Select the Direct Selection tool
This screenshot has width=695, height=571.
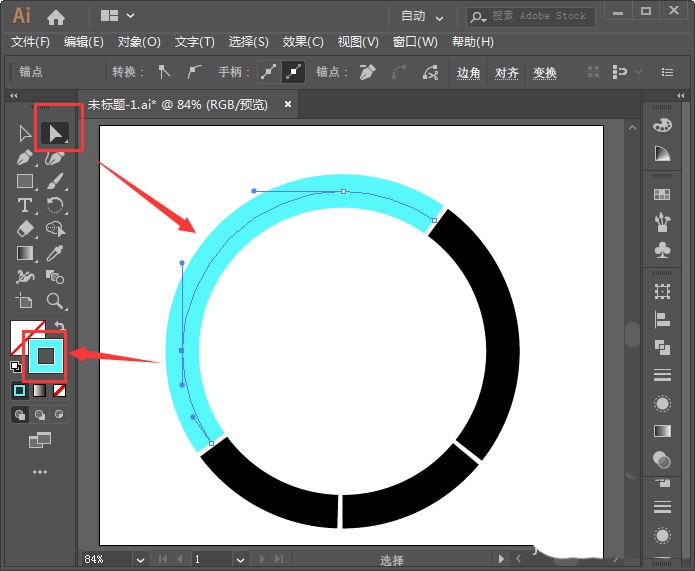pyautogui.click(x=56, y=133)
